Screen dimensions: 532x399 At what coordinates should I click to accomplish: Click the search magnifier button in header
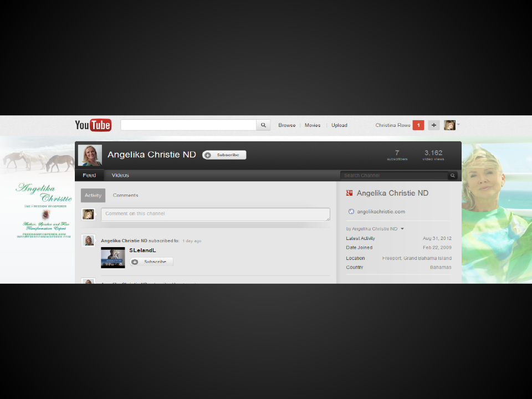click(x=263, y=125)
